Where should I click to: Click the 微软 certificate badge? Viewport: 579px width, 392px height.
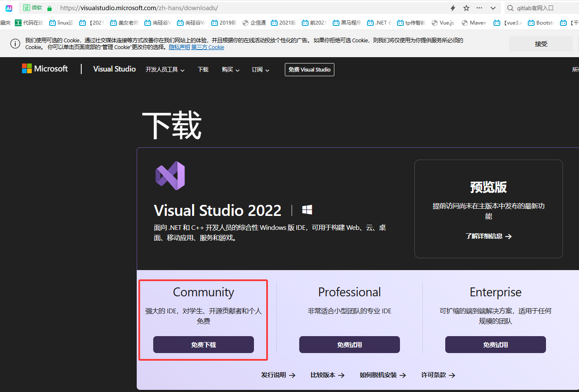(33, 8)
